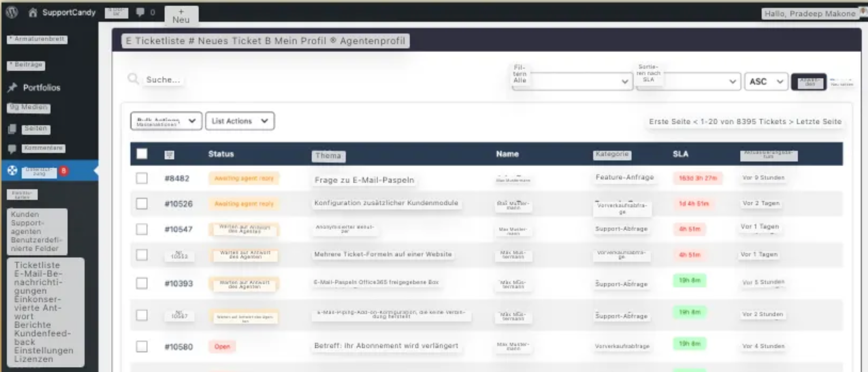Click the Kommentare speech bubble sidebar icon

tap(13, 149)
